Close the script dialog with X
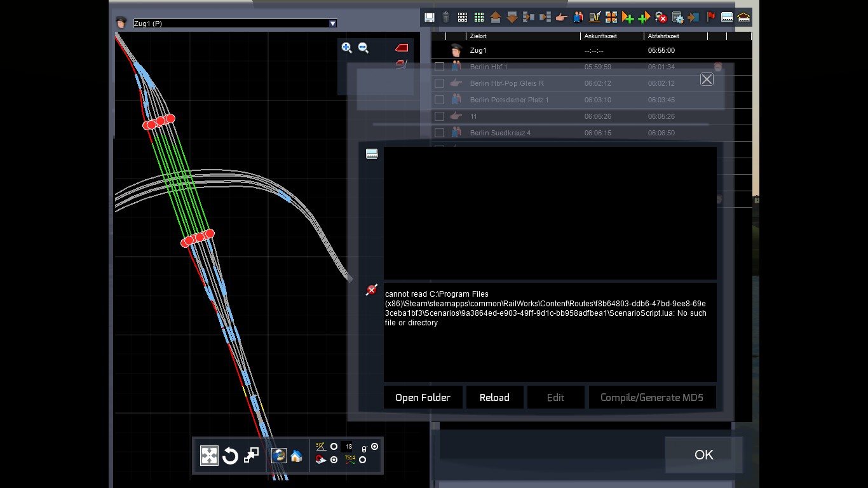The height and width of the screenshot is (488, 868). click(x=707, y=79)
